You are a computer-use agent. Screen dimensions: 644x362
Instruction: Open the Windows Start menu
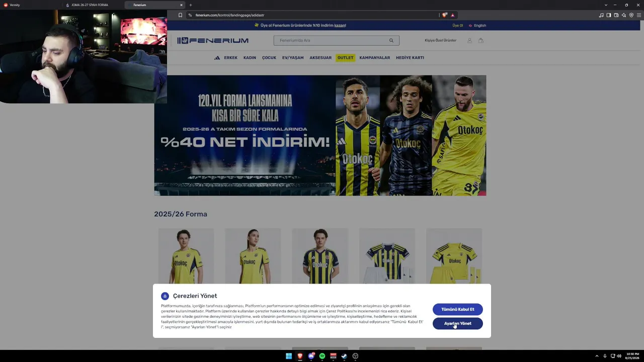pos(289,356)
